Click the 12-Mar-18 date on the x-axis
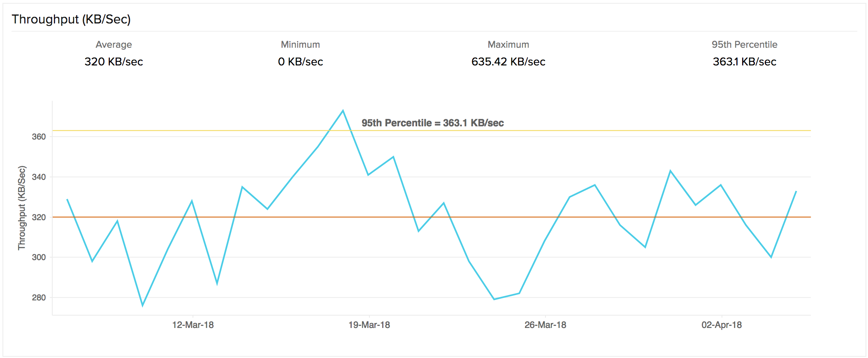This screenshot has height=358, width=868. [193, 325]
